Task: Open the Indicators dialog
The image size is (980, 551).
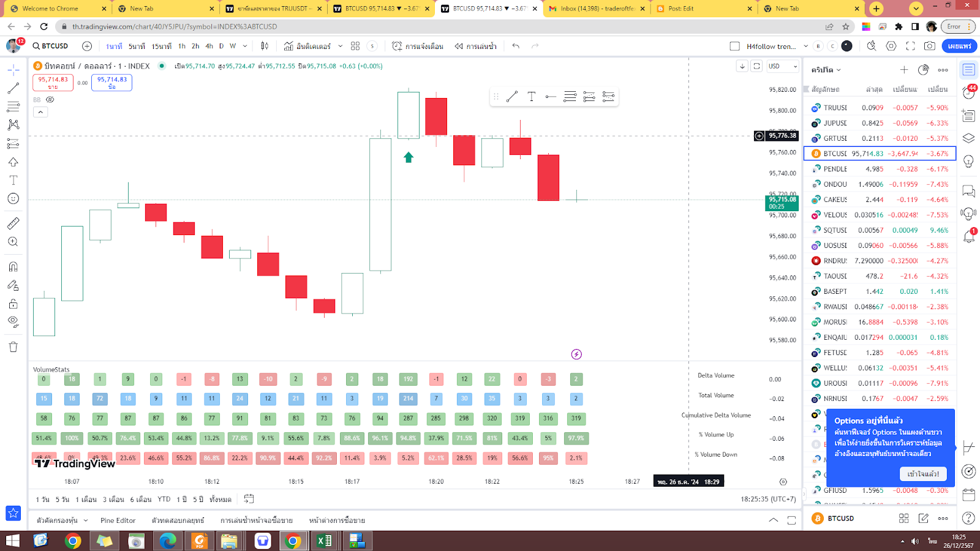Action: coord(307,46)
